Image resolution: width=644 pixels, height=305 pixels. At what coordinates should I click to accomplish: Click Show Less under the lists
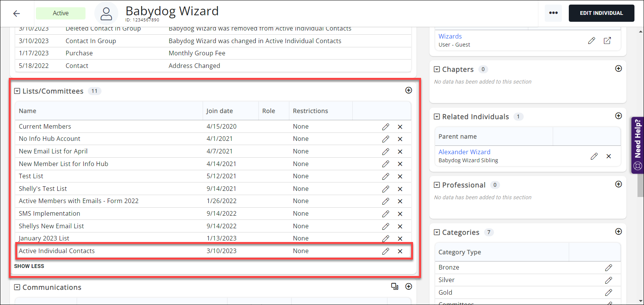pyautogui.click(x=29, y=266)
